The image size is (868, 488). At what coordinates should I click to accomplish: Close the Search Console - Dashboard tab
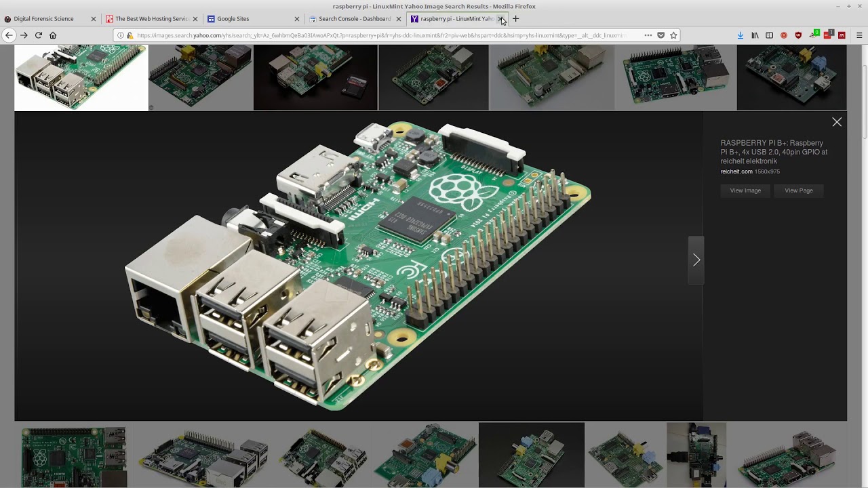tap(399, 19)
